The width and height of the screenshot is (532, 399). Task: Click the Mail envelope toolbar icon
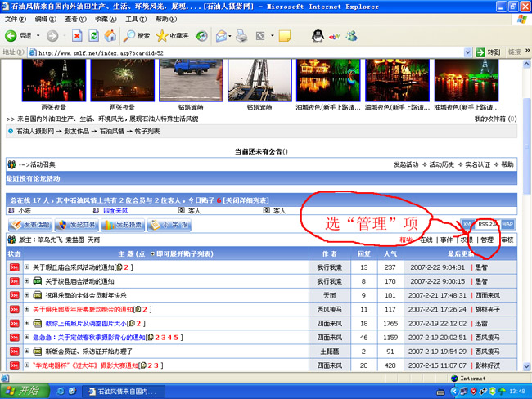tap(221, 36)
